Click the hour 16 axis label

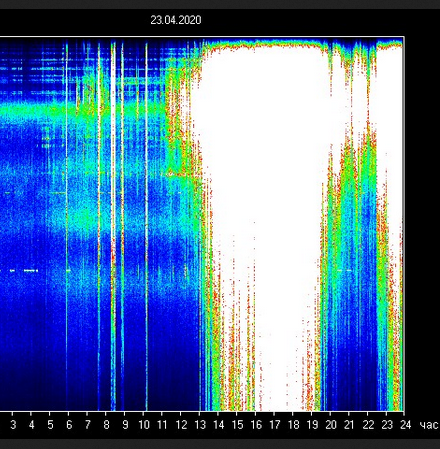tap(256, 425)
